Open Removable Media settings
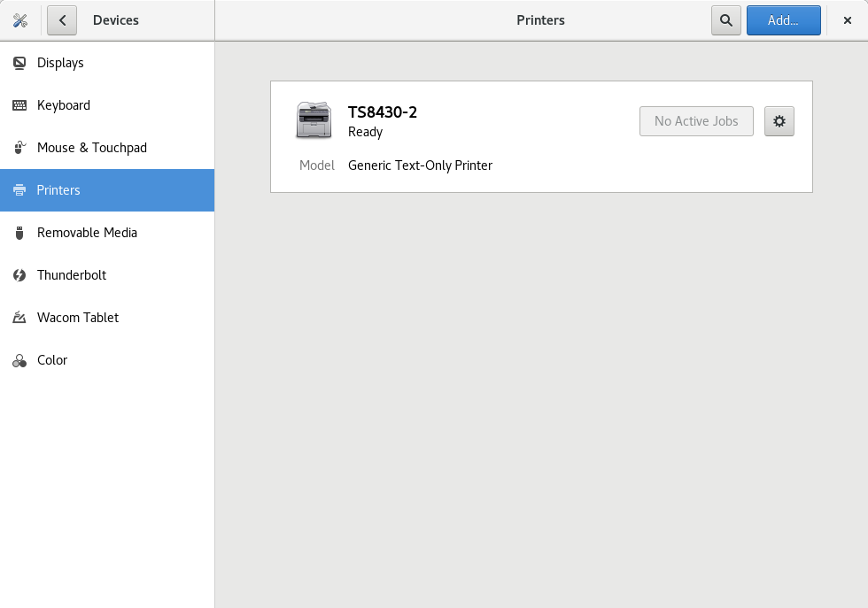Screen dimensions: 868x608 click(x=107, y=233)
